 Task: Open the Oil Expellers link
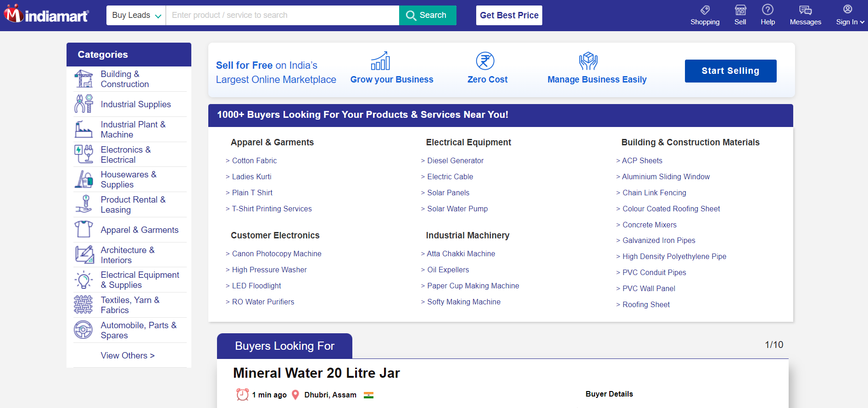coord(448,270)
